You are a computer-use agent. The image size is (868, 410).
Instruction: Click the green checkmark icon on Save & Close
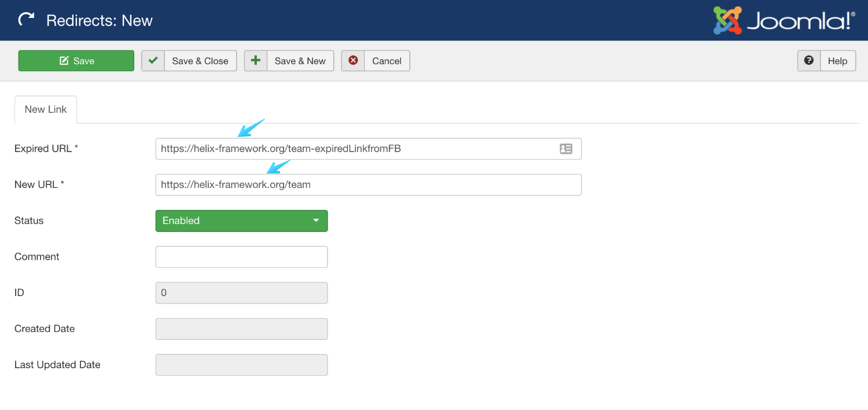(153, 61)
